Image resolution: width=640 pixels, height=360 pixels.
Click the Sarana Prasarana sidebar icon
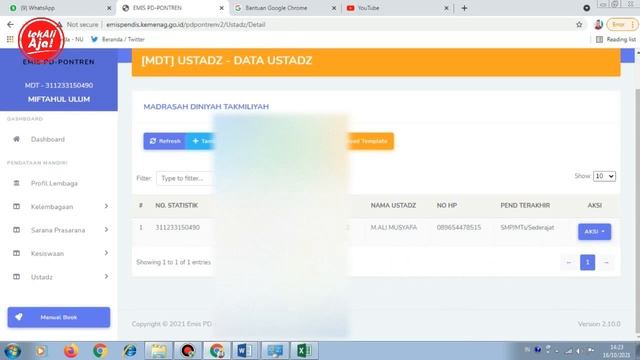click(16, 230)
